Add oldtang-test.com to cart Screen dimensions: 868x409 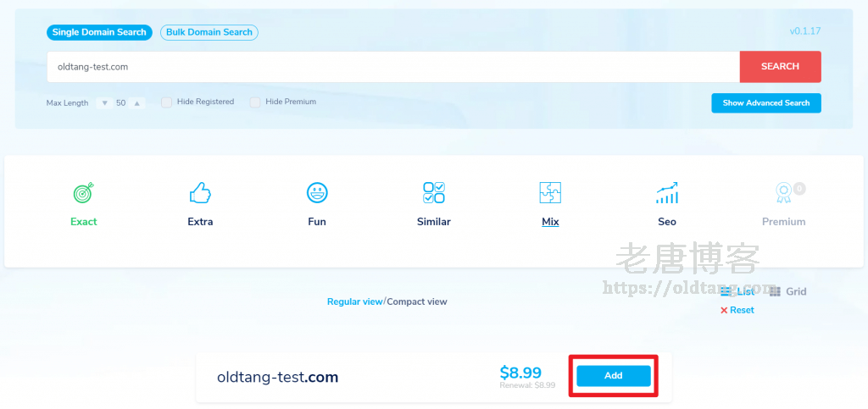pyautogui.click(x=614, y=376)
